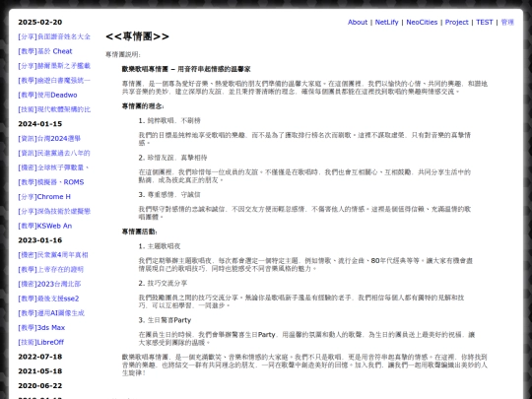Open the TEST link in header

(484, 22)
